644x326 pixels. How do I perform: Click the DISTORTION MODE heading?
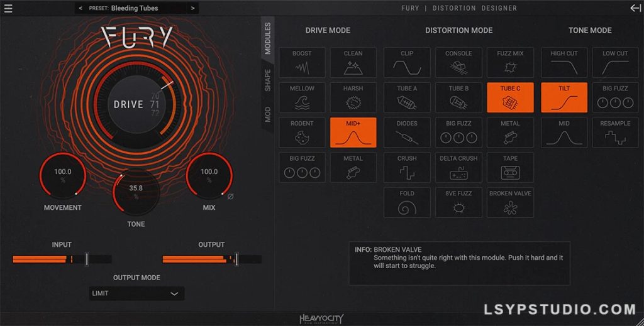(458, 30)
